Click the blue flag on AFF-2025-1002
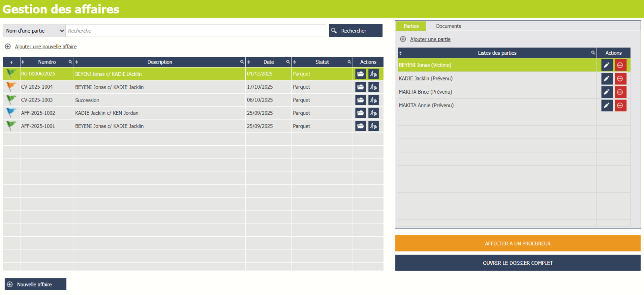Viewport: 644px width, 295px height. pos(11,113)
